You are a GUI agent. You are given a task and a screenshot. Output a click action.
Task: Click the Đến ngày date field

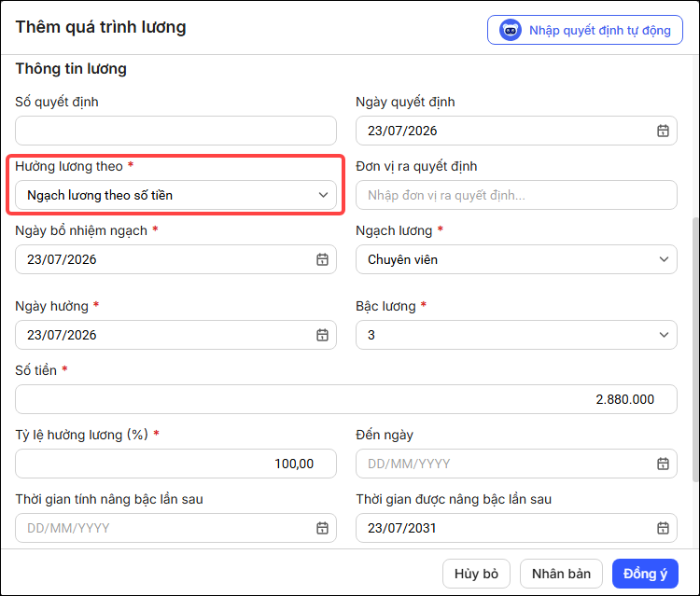516,464
